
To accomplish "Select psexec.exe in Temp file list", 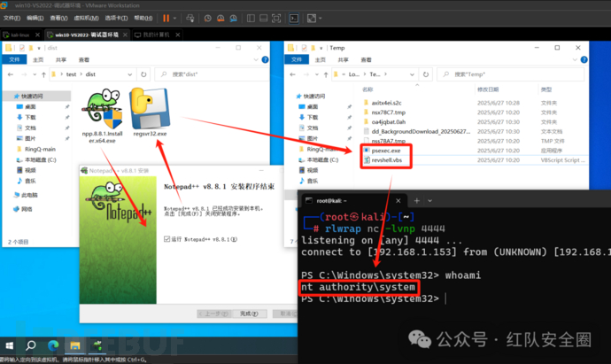I will (x=386, y=151).
